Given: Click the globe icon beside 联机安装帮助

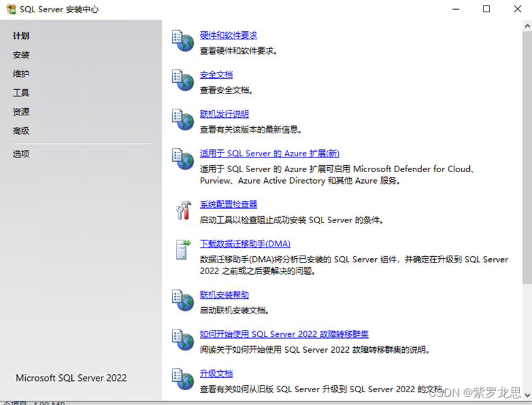Looking at the screenshot, I should (x=183, y=300).
